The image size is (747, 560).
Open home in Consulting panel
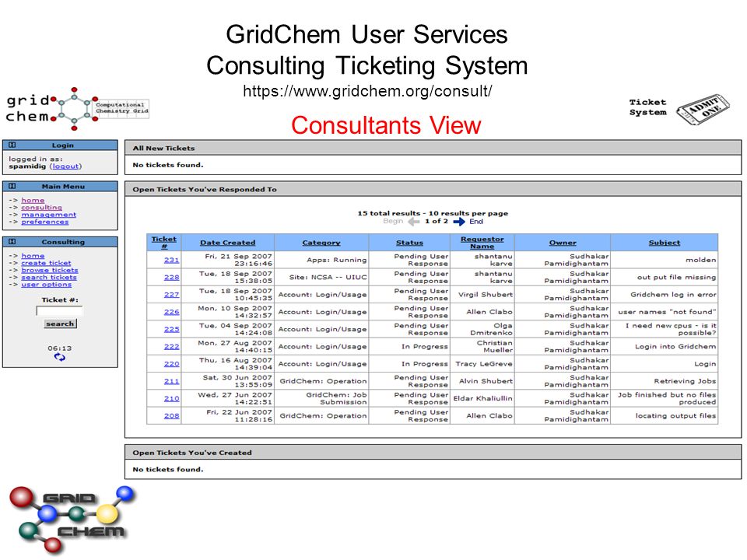33,256
